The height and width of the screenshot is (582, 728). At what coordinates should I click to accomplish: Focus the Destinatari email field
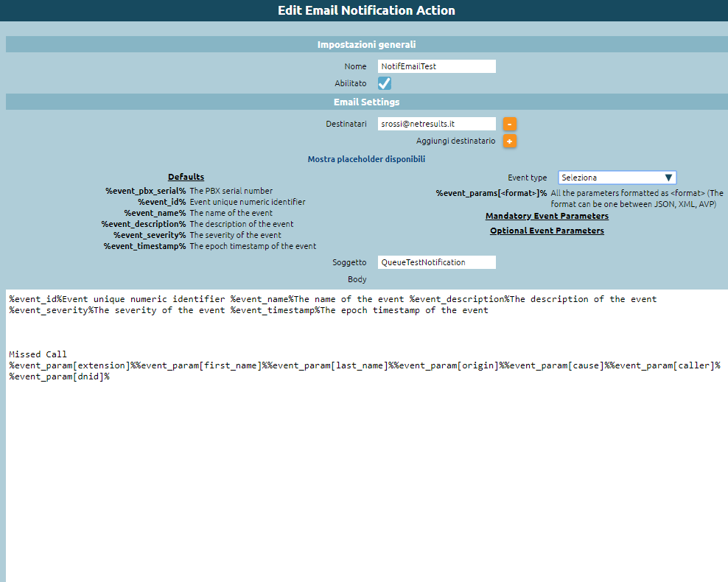pyautogui.click(x=436, y=124)
